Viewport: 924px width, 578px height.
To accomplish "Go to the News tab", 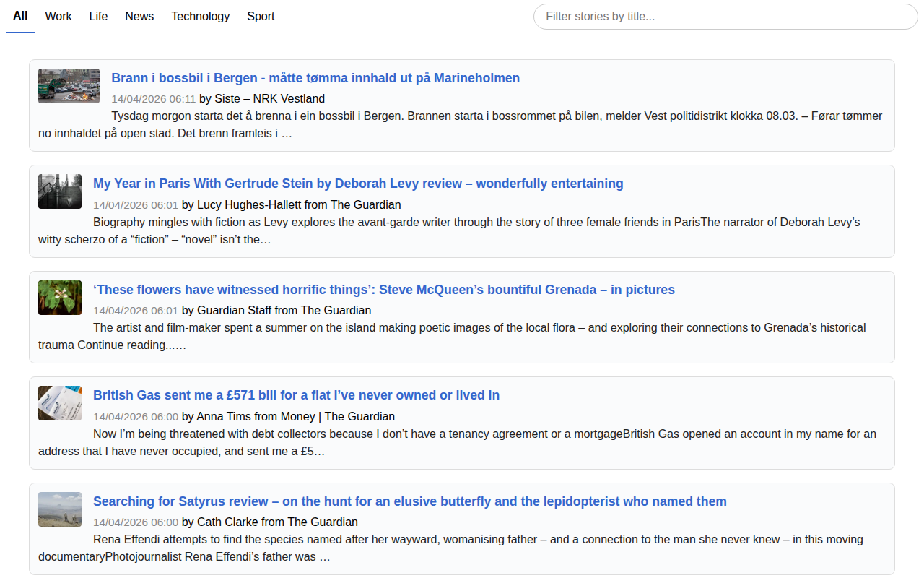I will [x=139, y=16].
